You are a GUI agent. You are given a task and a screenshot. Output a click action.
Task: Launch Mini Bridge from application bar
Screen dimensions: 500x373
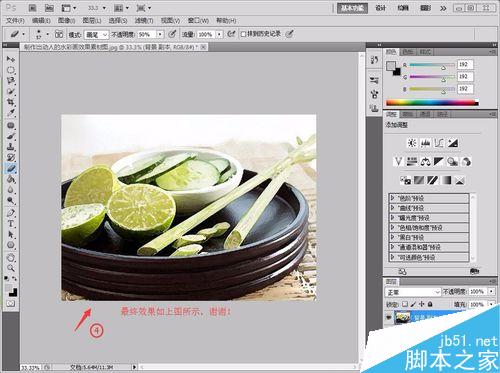click(x=49, y=8)
